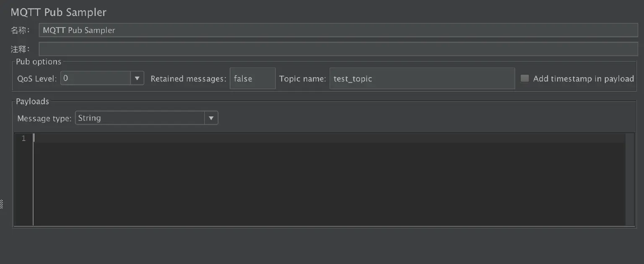Select the Topic name field test_topic
Screen dimensions: 644x264
coord(421,78)
